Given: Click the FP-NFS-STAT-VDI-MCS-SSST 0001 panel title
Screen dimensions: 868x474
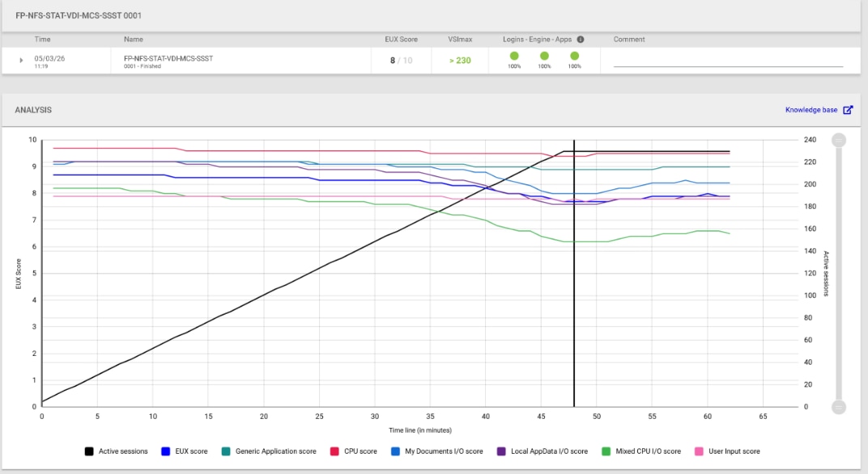Looking at the screenshot, I should point(79,15).
